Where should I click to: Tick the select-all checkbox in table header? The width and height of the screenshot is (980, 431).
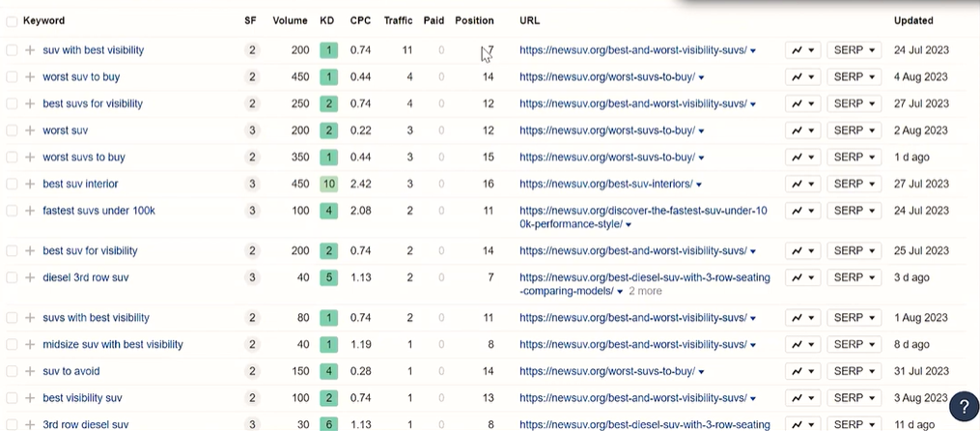[12, 20]
